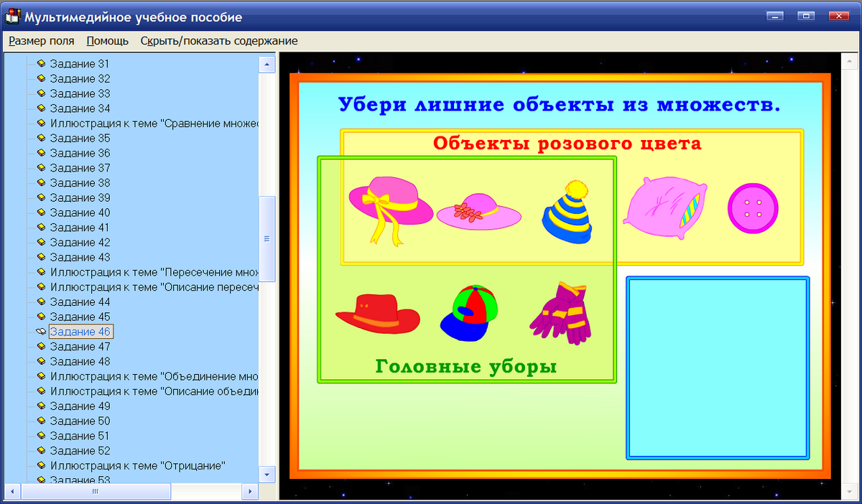Open the Помощь menu
The height and width of the screenshot is (504, 862).
(x=106, y=41)
